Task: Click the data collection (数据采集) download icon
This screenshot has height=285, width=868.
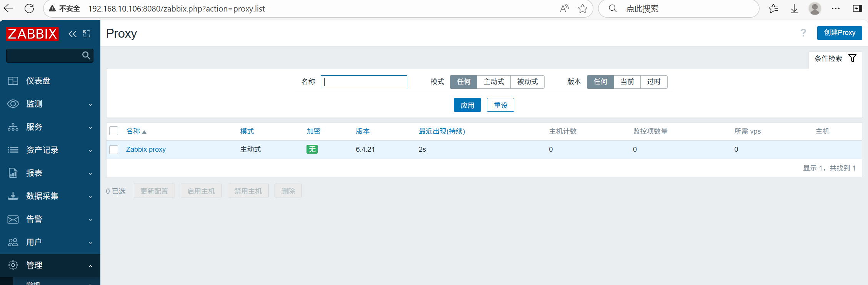Action: (x=13, y=196)
